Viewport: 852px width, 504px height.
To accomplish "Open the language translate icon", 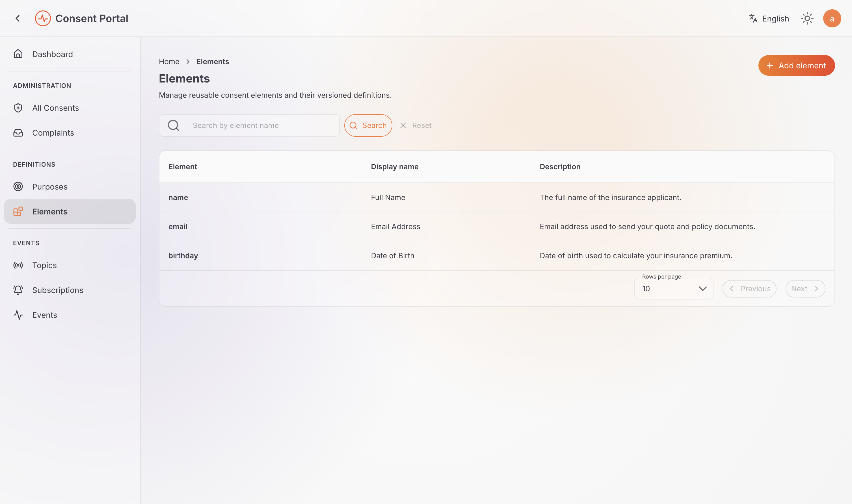I will (753, 18).
